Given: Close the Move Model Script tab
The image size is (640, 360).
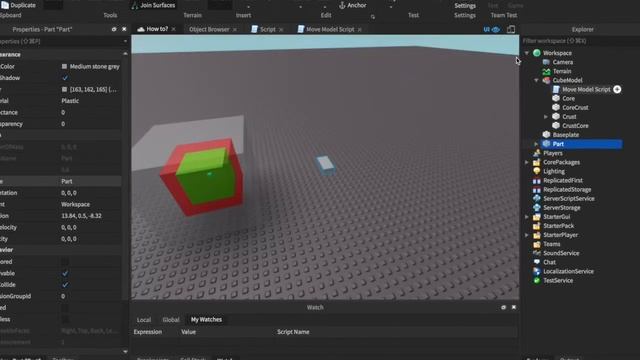Looking at the screenshot, I should tap(360, 29).
